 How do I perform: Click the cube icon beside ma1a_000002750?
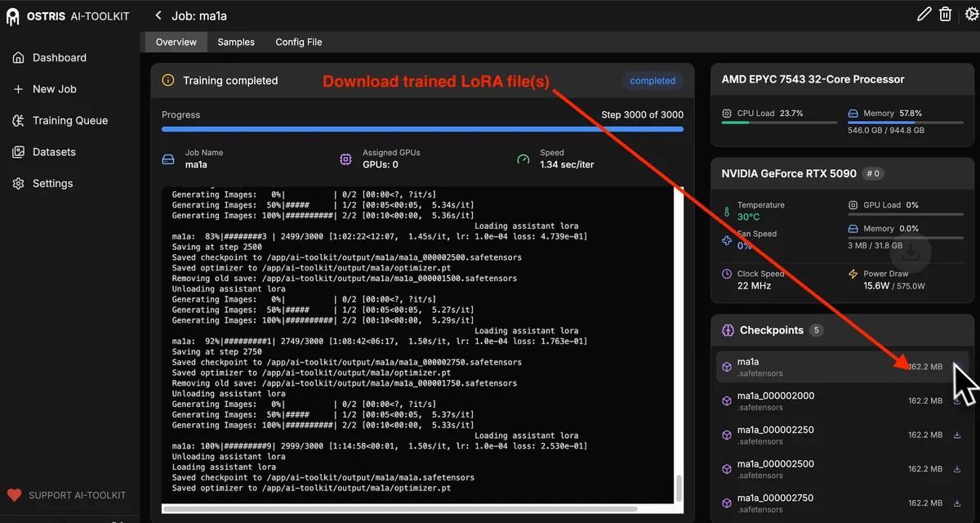pyautogui.click(x=726, y=503)
